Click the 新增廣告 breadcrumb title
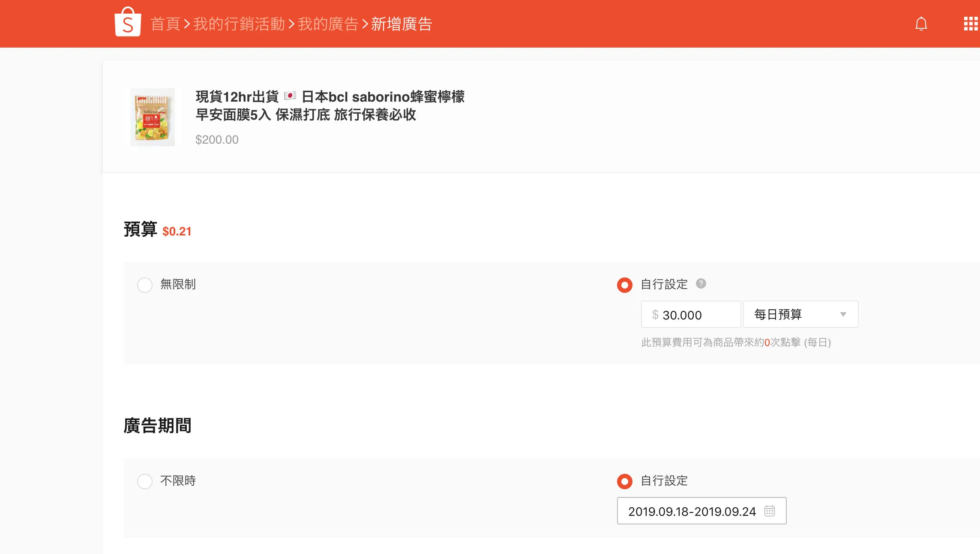 (402, 24)
